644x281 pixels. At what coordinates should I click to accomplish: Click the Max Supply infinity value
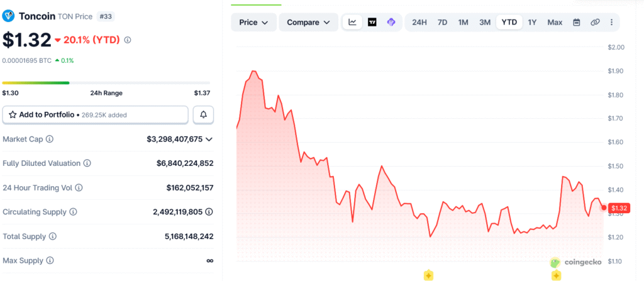(209, 260)
